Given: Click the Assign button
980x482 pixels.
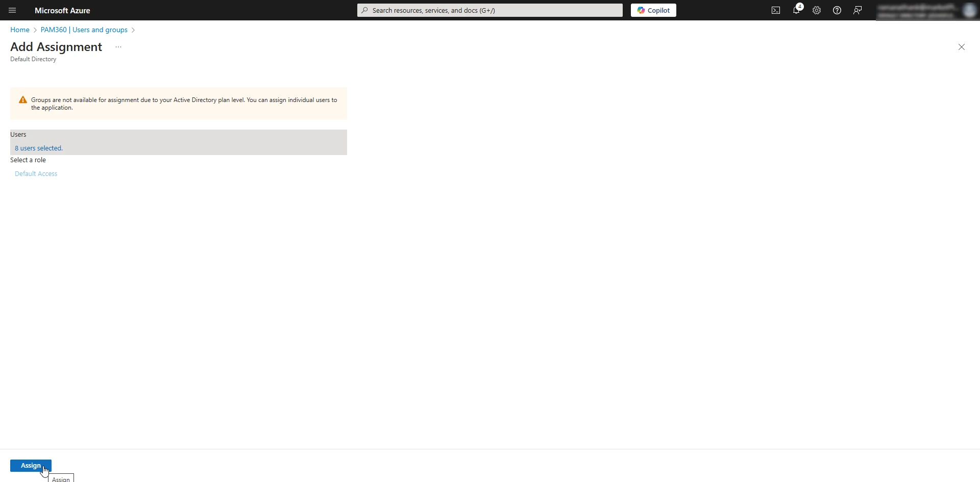Looking at the screenshot, I should (x=31, y=465).
